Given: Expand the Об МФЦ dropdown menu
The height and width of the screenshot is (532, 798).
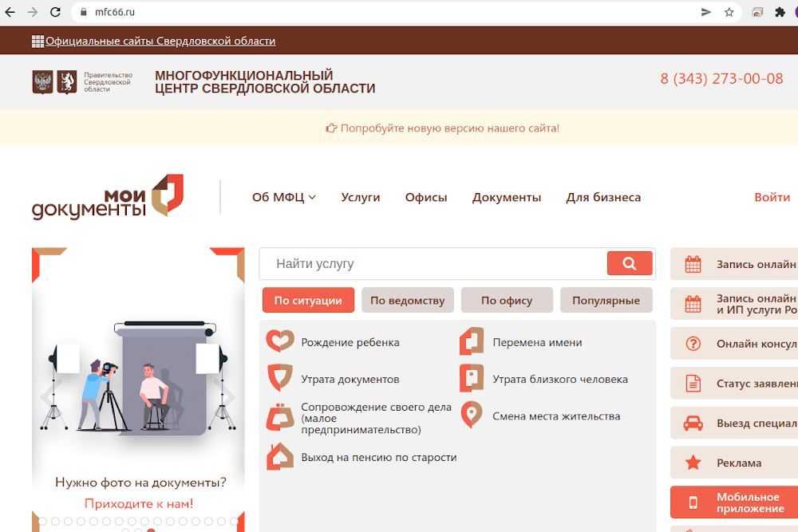Looking at the screenshot, I should click(284, 197).
